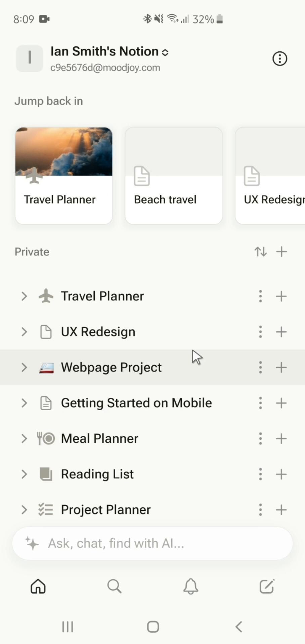Screen dimensions: 305x644
Task: Expand the Travel Planner page tree
Action: point(24,296)
